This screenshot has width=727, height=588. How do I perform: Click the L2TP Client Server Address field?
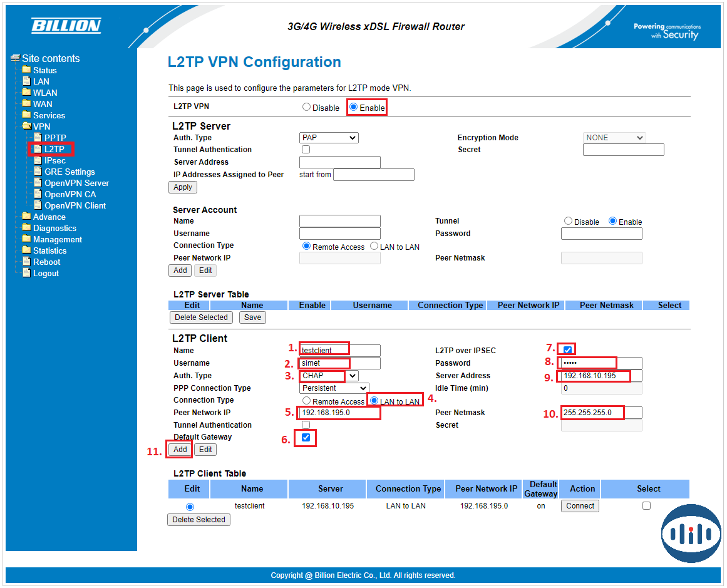pyautogui.click(x=601, y=376)
